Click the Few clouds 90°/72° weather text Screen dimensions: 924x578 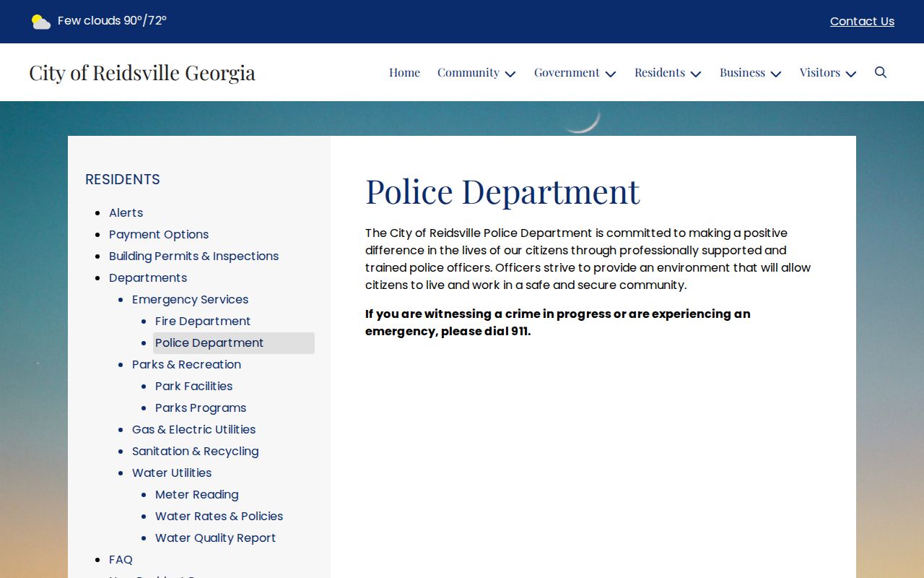[x=112, y=20]
